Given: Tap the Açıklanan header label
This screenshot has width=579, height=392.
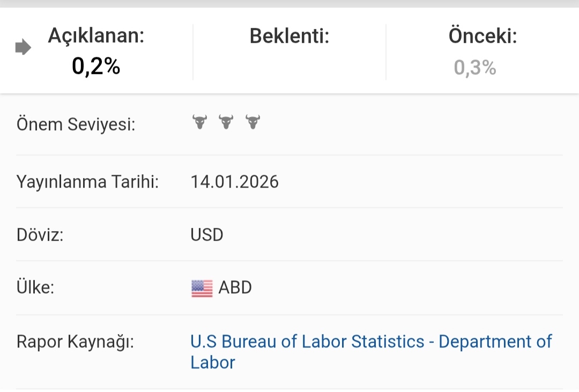Looking at the screenshot, I should (x=96, y=36).
